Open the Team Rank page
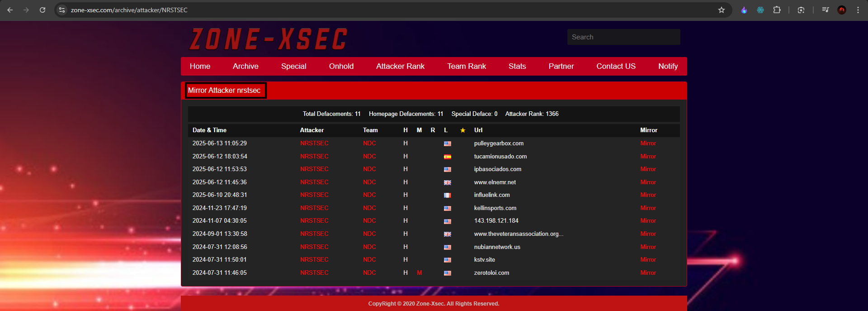The image size is (868, 311). (x=467, y=66)
